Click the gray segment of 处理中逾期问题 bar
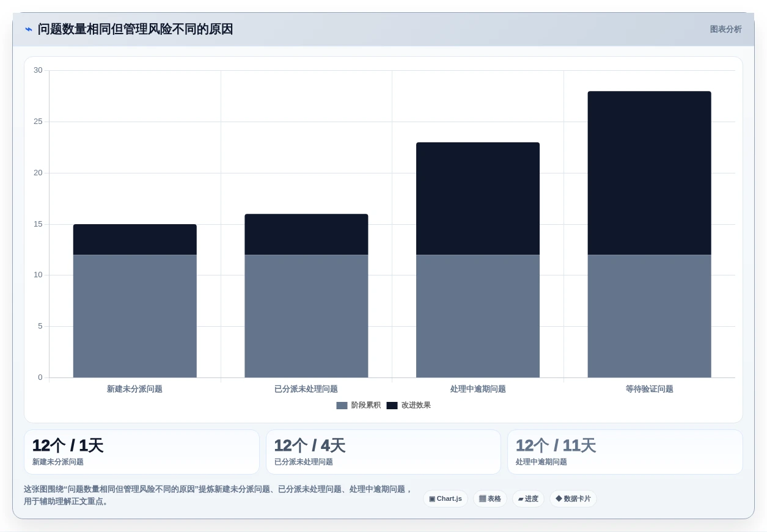This screenshot has width=767, height=532. pyautogui.click(x=478, y=316)
